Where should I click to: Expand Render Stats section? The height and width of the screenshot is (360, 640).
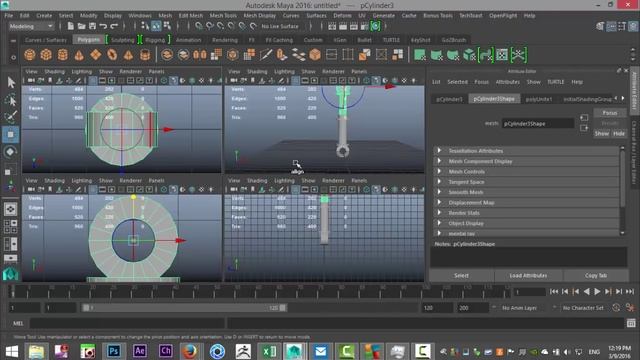526,213
